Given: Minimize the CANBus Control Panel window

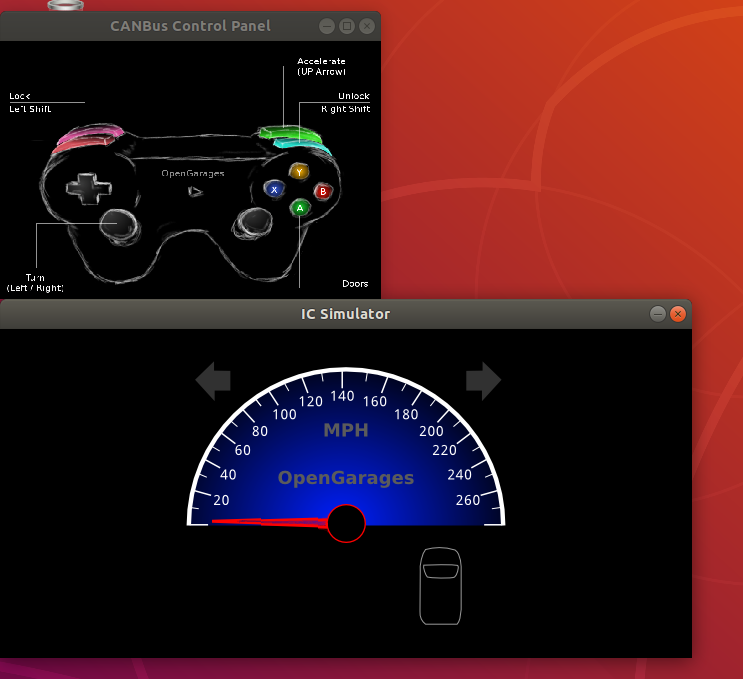Looking at the screenshot, I should 327,26.
